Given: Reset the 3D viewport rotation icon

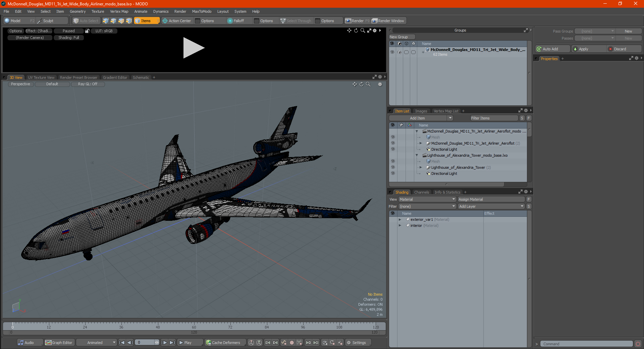Looking at the screenshot, I should [x=361, y=84].
